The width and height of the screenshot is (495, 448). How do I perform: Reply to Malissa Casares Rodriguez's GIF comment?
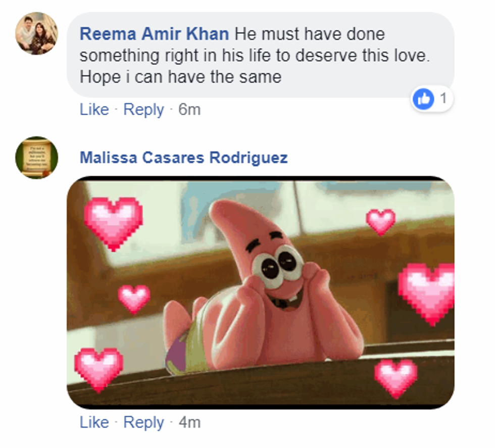(143, 422)
